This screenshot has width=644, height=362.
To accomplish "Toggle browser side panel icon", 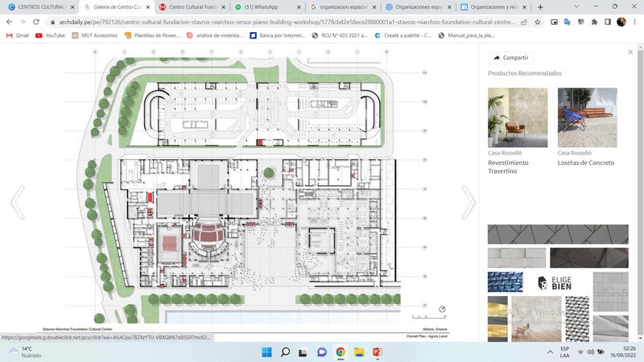I will (x=608, y=23).
